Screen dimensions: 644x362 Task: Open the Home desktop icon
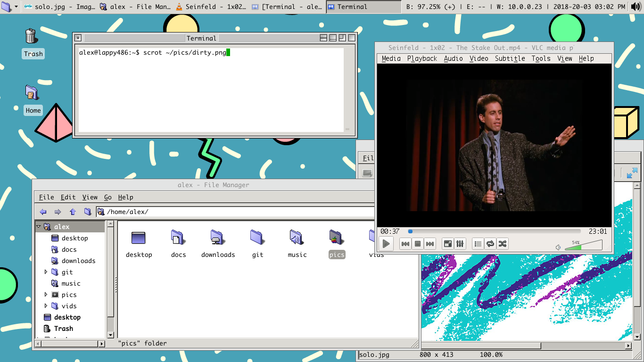[31, 93]
